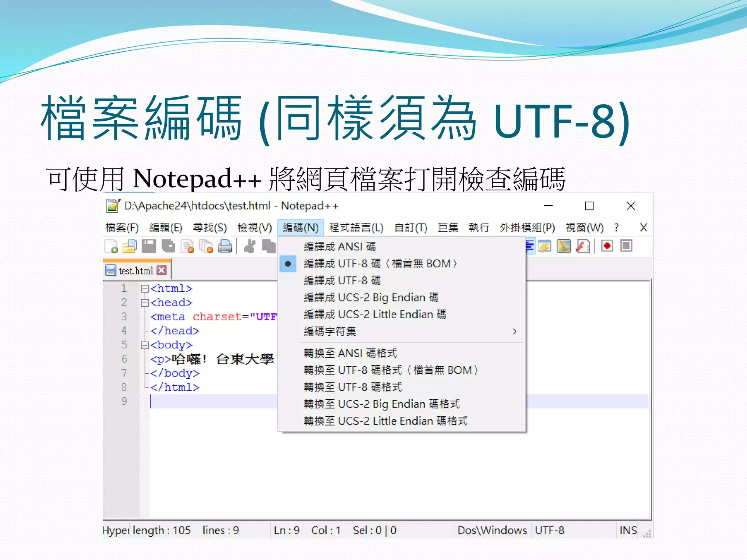Choose 轉換至 UTF-8 碼格式（檔首無 BOM）
747x560 pixels.
point(402,370)
